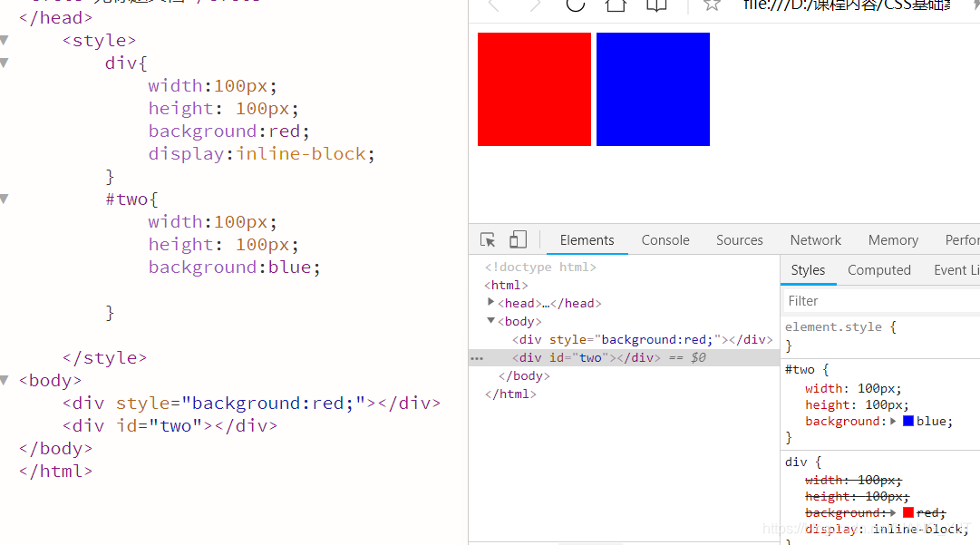
Task: Click the browser forward arrow
Action: (534, 5)
